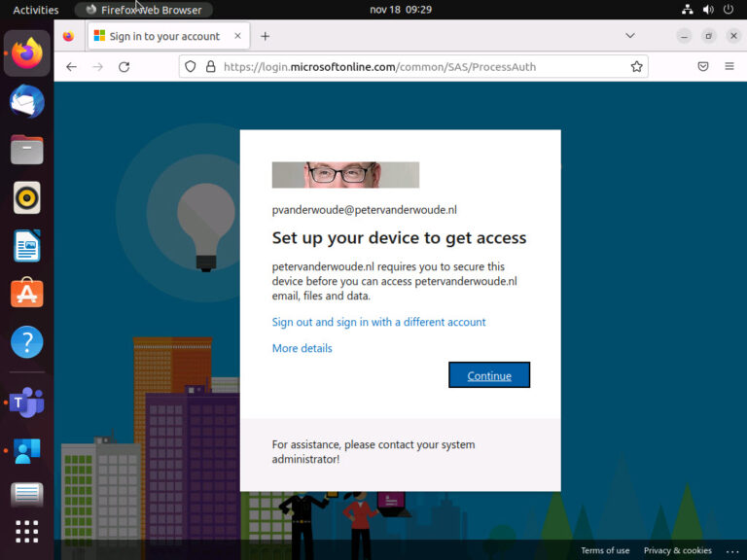The height and width of the screenshot is (560, 747).
Task: Bookmark this page with the star icon
Action: pyautogui.click(x=636, y=67)
